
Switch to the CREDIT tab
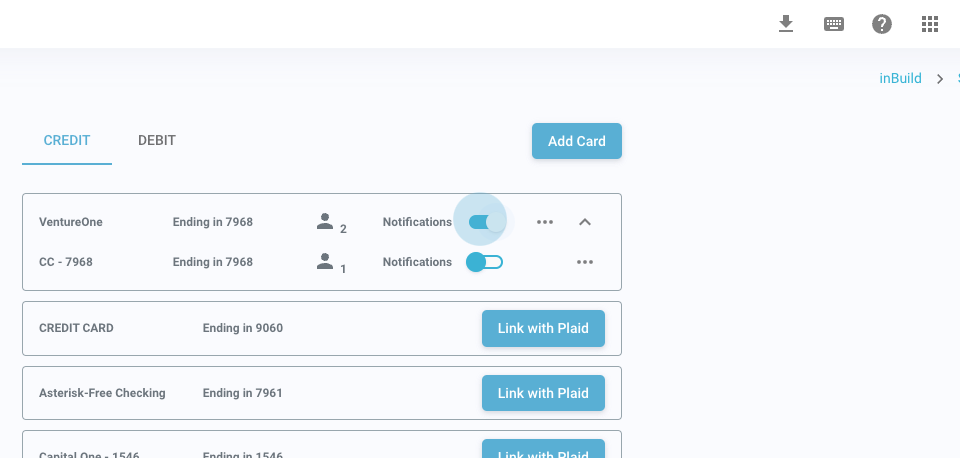tap(67, 141)
